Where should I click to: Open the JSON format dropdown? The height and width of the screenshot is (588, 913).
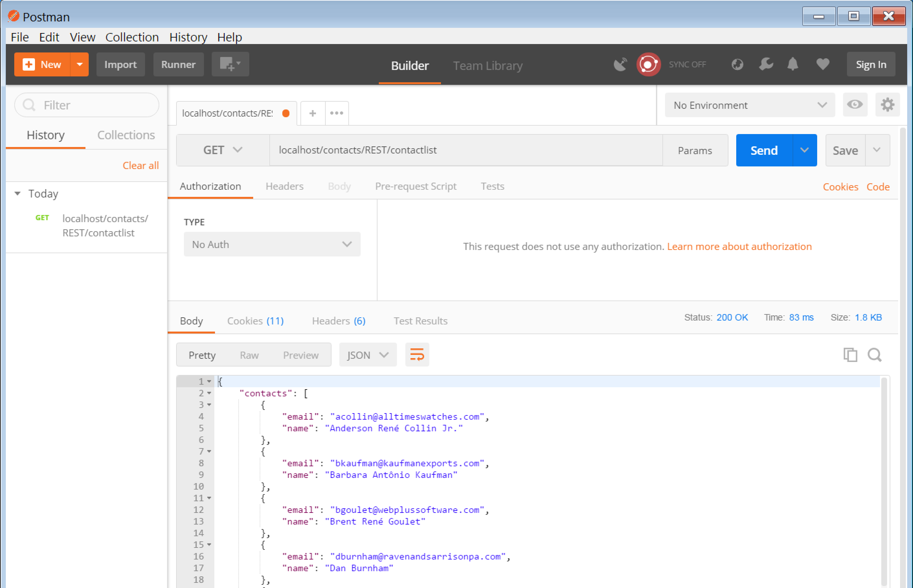367,355
